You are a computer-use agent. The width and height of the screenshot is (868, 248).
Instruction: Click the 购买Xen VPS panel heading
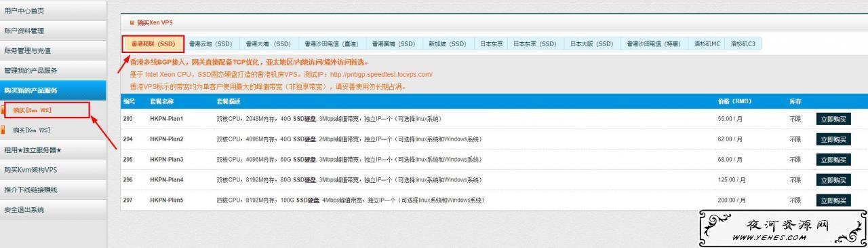coord(155,22)
